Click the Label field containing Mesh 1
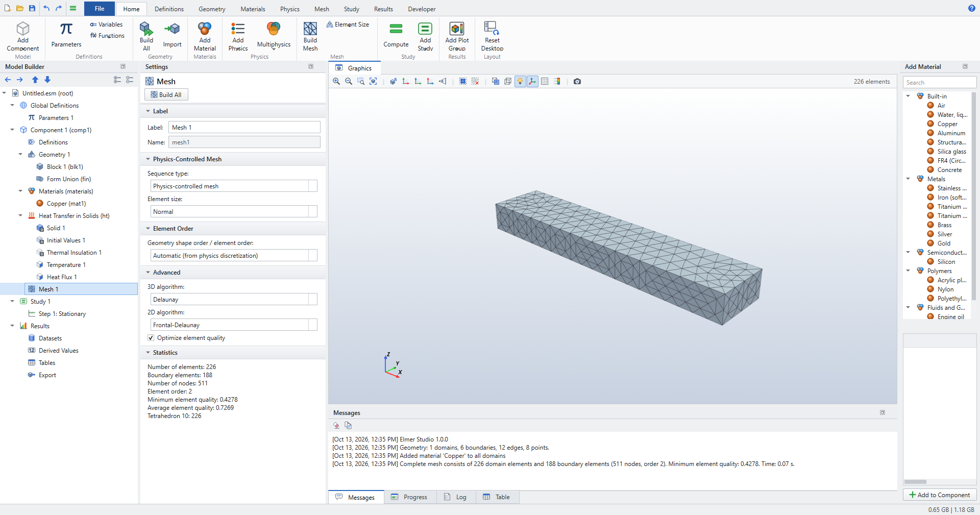This screenshot has height=515, width=980. point(244,128)
